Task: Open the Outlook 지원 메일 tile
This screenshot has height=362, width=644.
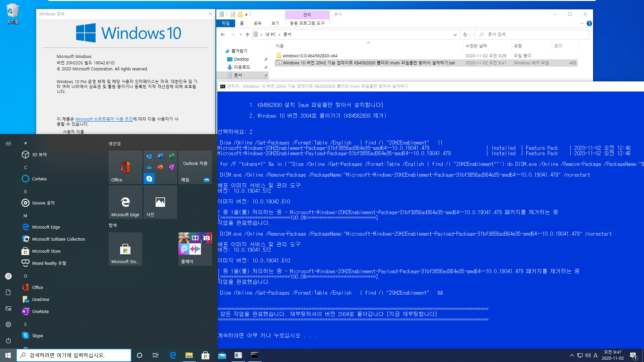Action: point(195,167)
